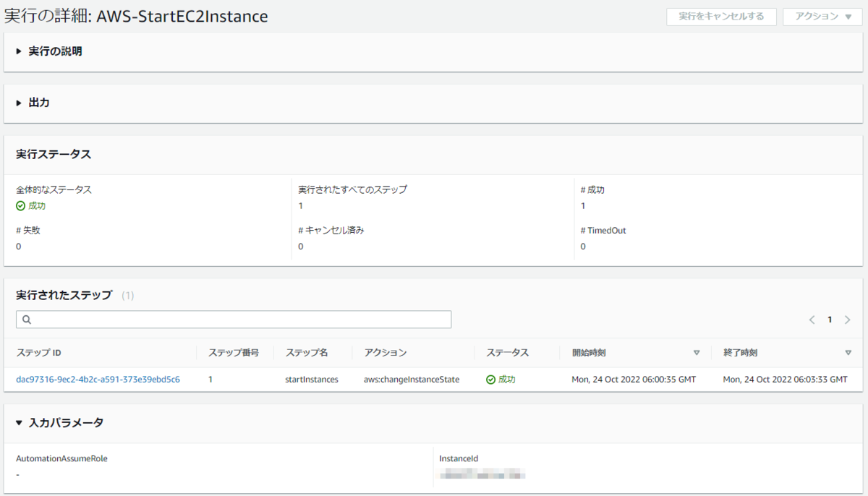Screen dimensions: 868x496
Task: Click the ステップ名 column header
Action: click(x=307, y=353)
